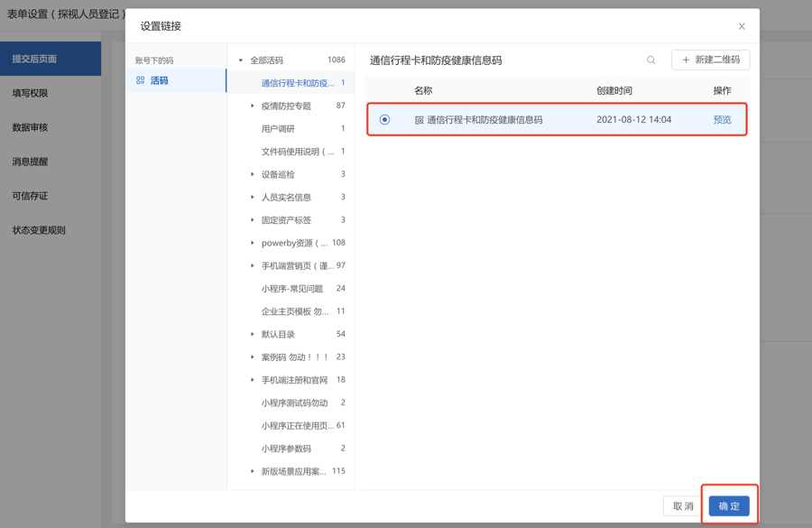Open the 预览 preview link

tap(723, 119)
